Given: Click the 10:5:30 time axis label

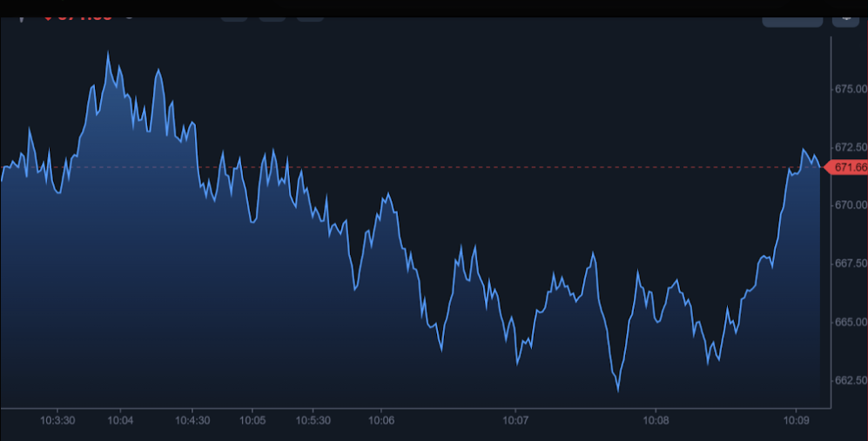Looking at the screenshot, I should 313,420.
